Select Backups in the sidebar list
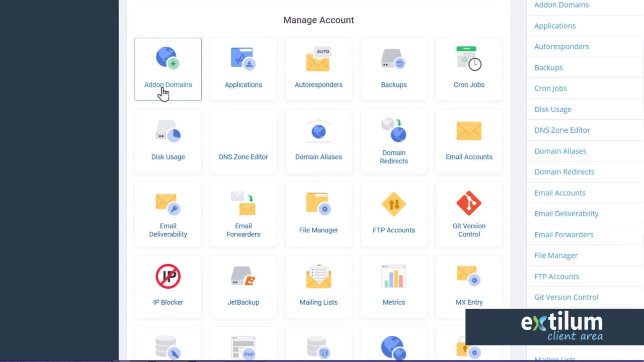 548,67
